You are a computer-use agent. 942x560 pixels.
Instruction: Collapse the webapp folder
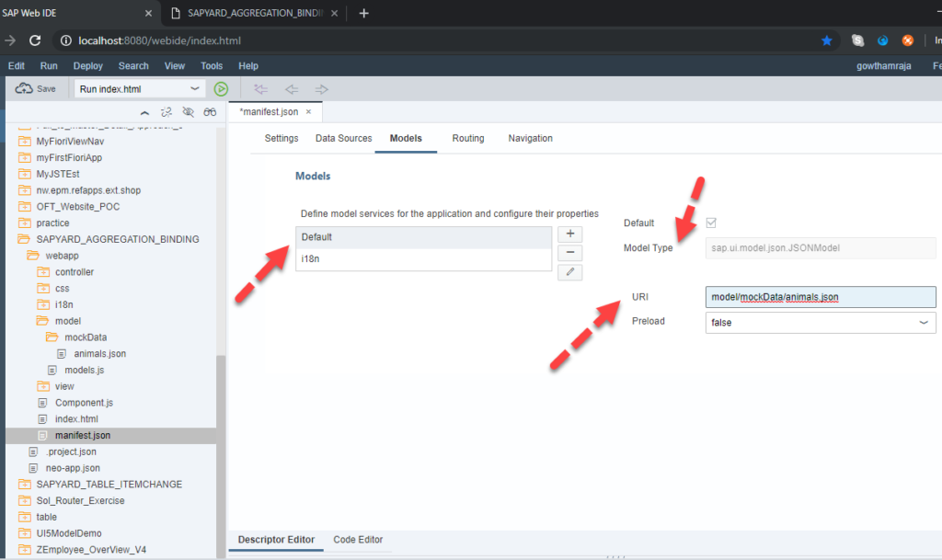coord(33,256)
